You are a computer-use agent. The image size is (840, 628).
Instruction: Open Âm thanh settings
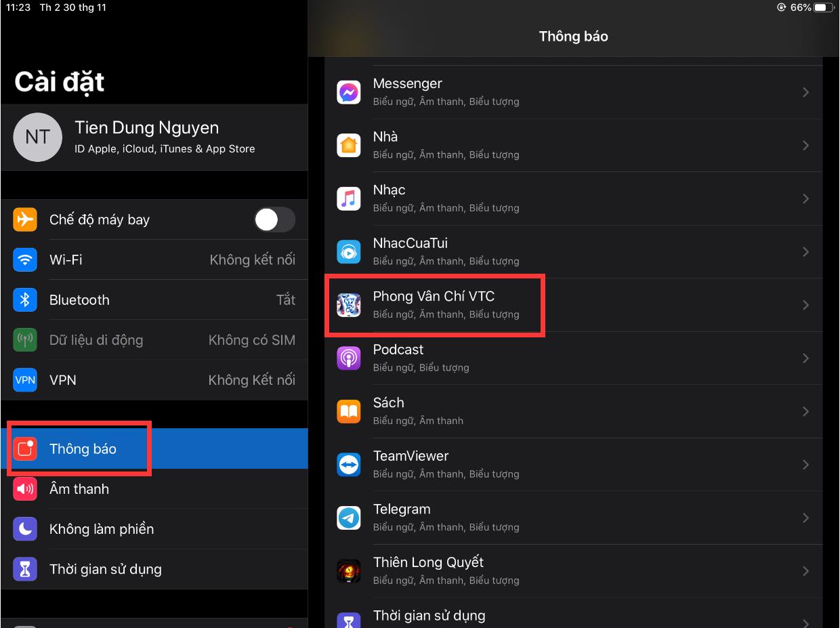coord(154,488)
